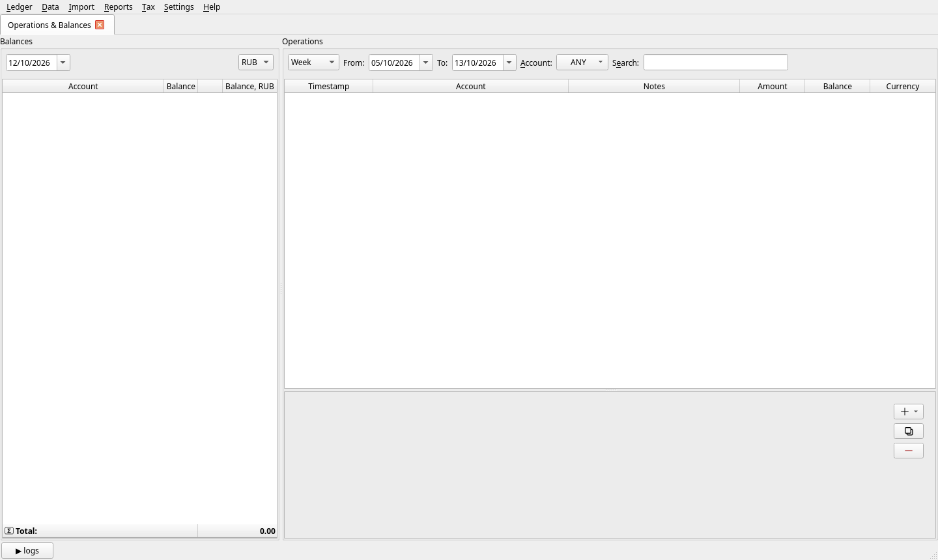Click the Search input field
Viewport: 938px width, 560px height.
716,63
